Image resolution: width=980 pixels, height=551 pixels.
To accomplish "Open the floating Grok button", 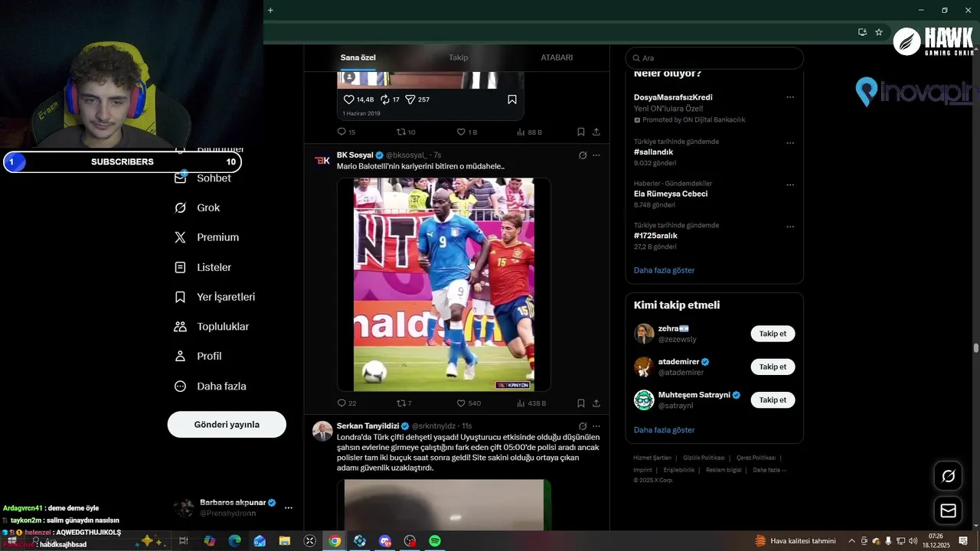I will (948, 476).
